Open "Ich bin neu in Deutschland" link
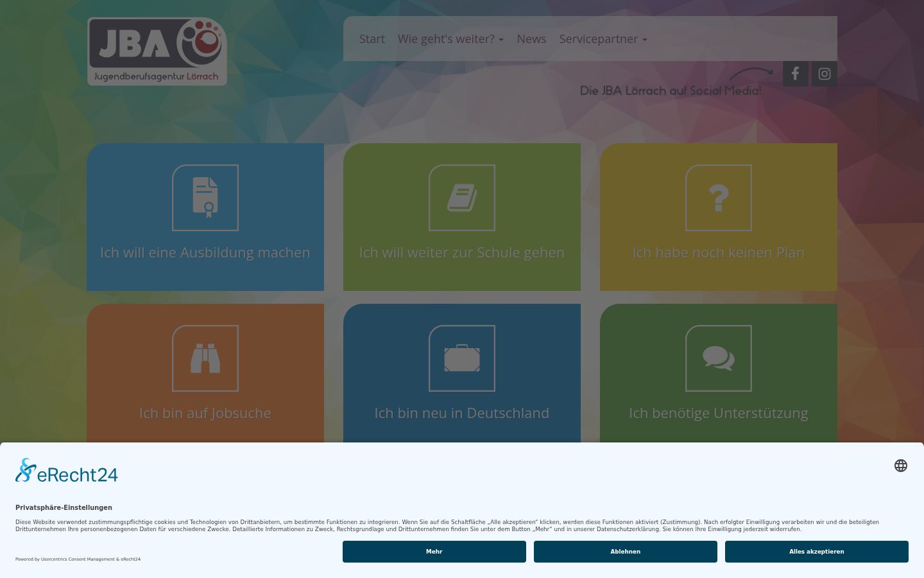Image resolution: width=924 pixels, height=578 pixels. click(462, 414)
